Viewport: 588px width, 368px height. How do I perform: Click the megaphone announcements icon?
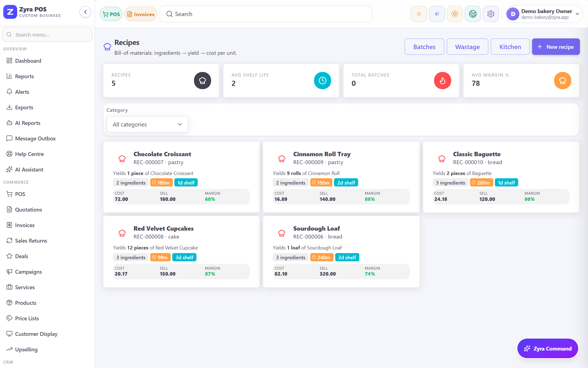(x=437, y=14)
